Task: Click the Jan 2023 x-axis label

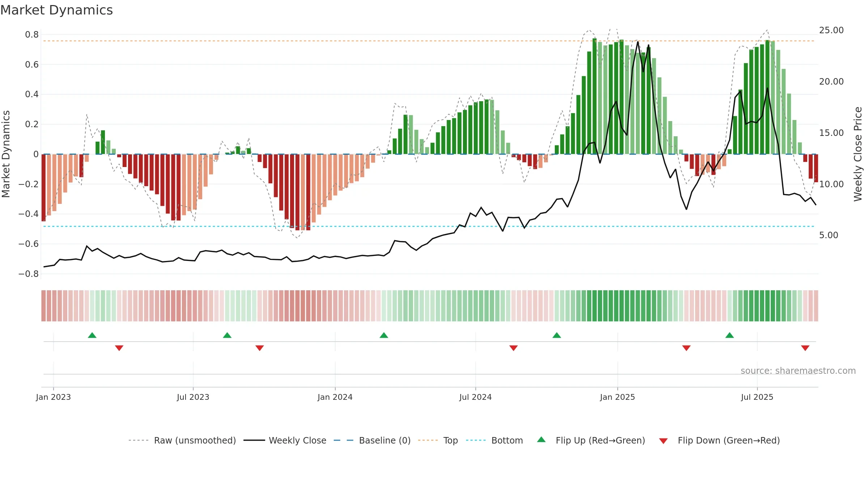Action: (x=54, y=397)
